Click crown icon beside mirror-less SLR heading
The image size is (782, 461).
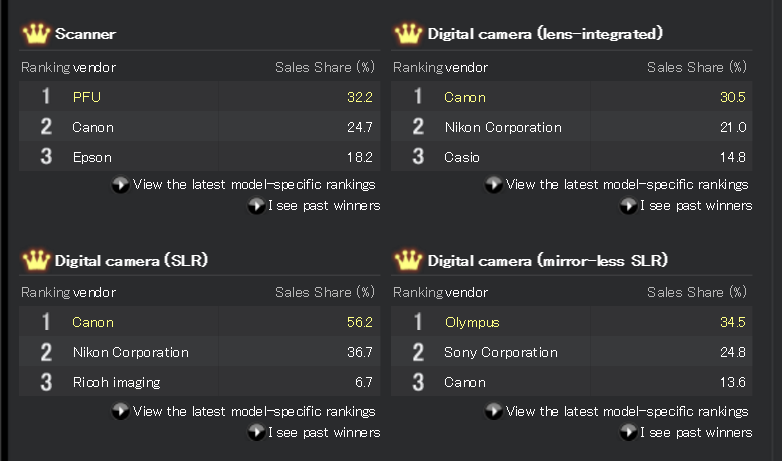[x=408, y=260]
